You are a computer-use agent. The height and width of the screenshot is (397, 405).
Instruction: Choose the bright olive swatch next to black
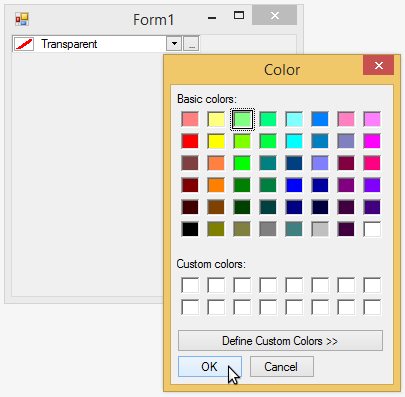[216, 229]
